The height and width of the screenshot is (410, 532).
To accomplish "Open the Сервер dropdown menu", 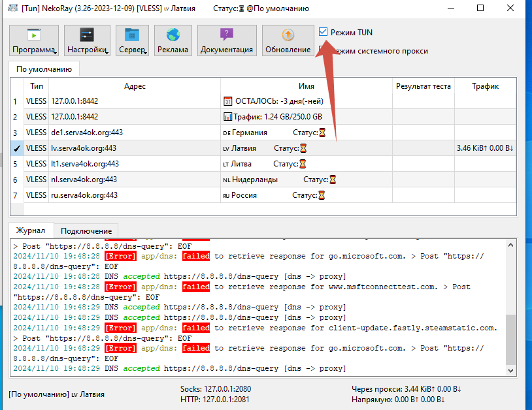I will coord(132,40).
